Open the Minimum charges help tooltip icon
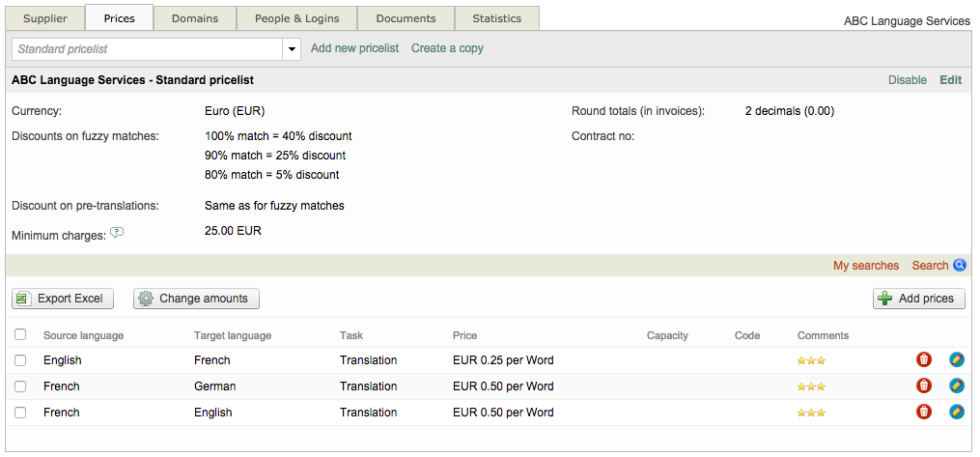 click(x=117, y=232)
